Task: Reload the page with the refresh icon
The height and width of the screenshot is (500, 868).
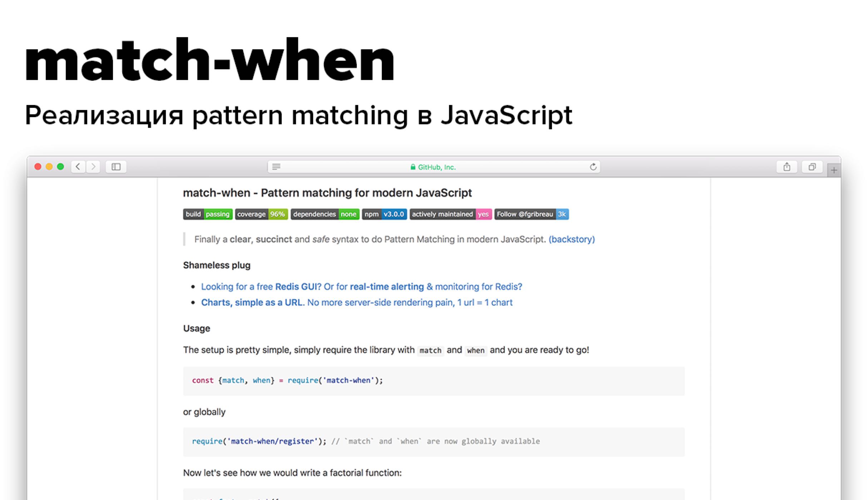Action: tap(593, 167)
